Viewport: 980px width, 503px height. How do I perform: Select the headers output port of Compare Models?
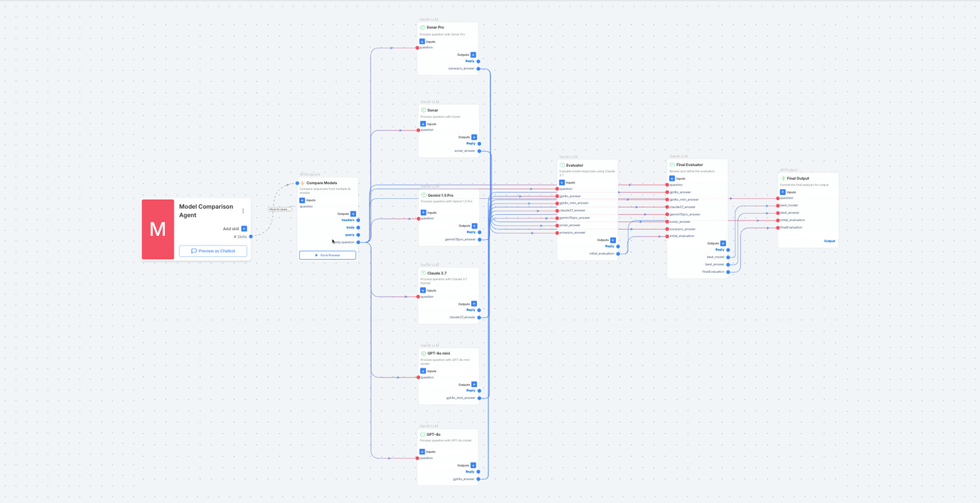point(358,220)
